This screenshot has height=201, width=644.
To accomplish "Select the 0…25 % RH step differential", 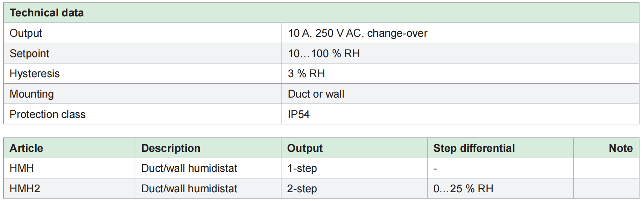I will pos(463,189).
